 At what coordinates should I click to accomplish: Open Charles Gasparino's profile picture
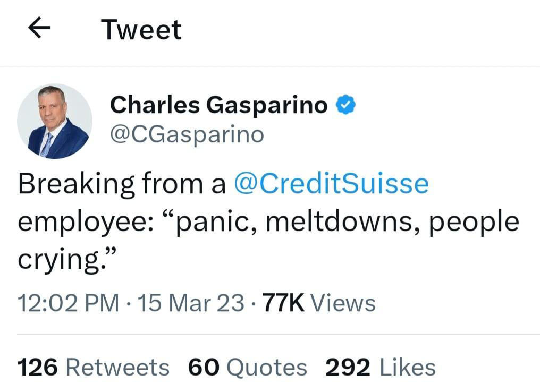tap(55, 121)
